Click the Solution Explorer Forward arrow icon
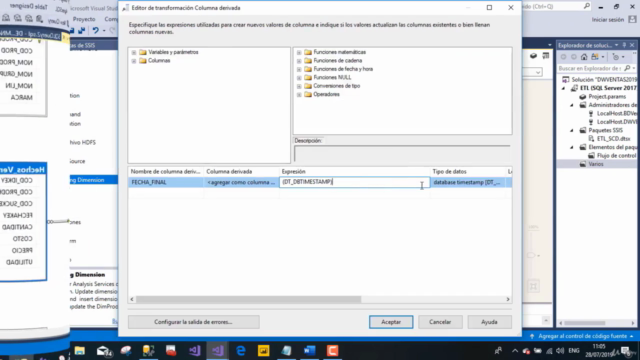 [x=574, y=57]
